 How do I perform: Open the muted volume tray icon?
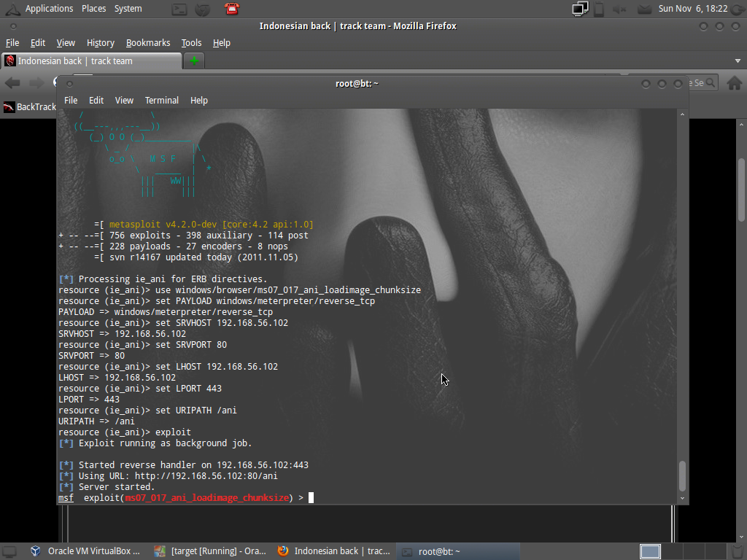pos(619,9)
